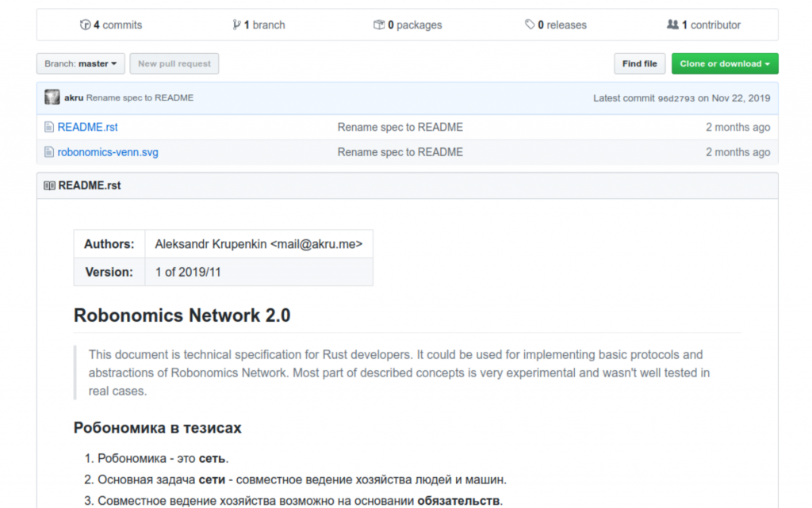Image resolution: width=812 pixels, height=508 pixels.
Task: Click the README.rst panel header title
Action: 90,185
